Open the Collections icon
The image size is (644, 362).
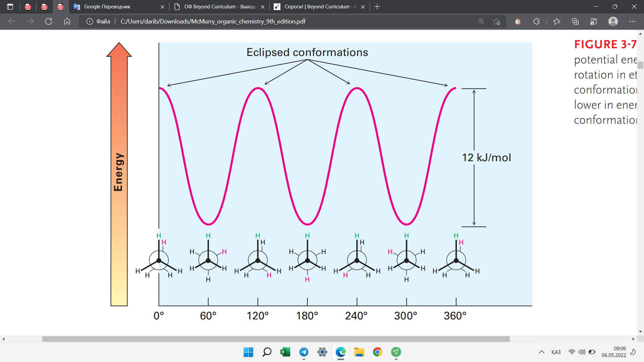(575, 21)
